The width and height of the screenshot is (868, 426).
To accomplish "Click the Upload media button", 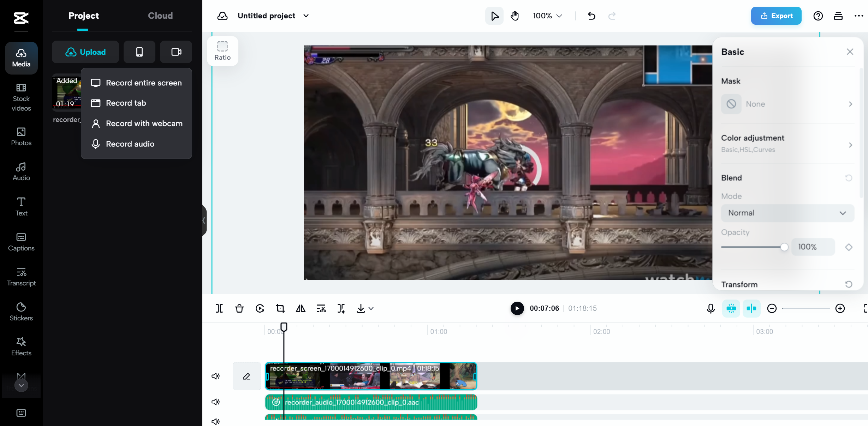I will tap(85, 52).
